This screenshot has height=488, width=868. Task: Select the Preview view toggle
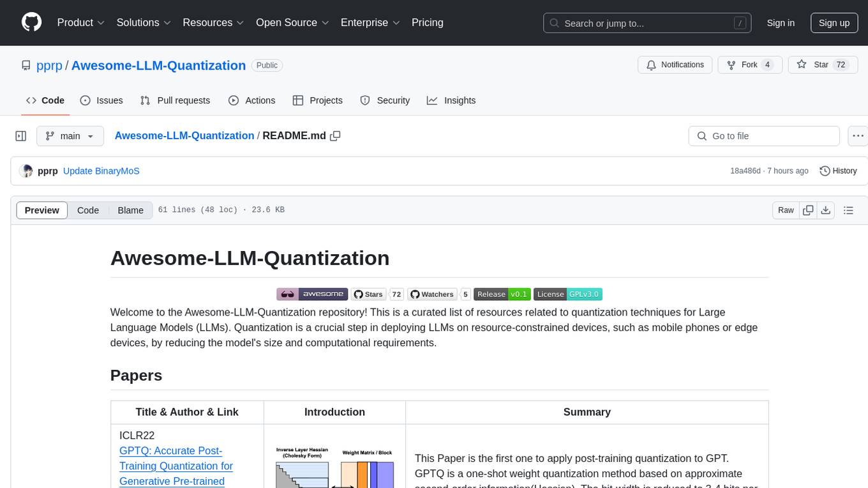(x=42, y=210)
